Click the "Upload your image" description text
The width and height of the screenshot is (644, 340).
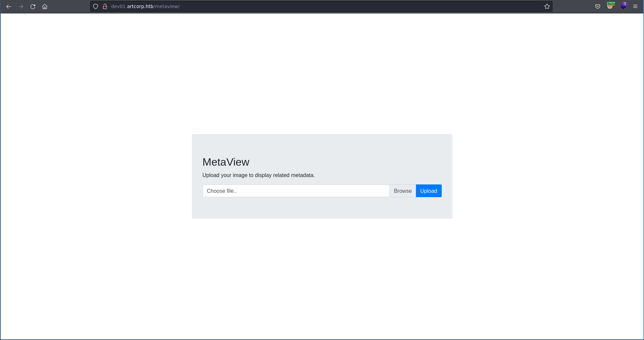(x=258, y=175)
